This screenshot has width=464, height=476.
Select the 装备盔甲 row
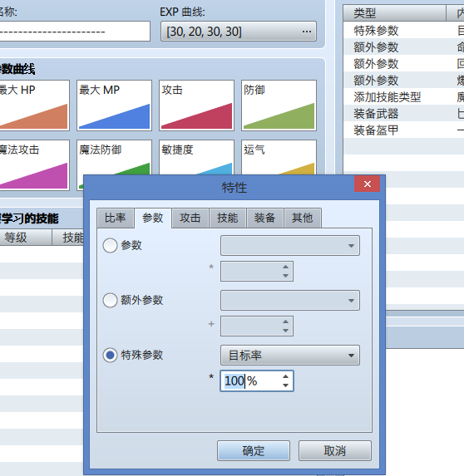tap(403, 130)
